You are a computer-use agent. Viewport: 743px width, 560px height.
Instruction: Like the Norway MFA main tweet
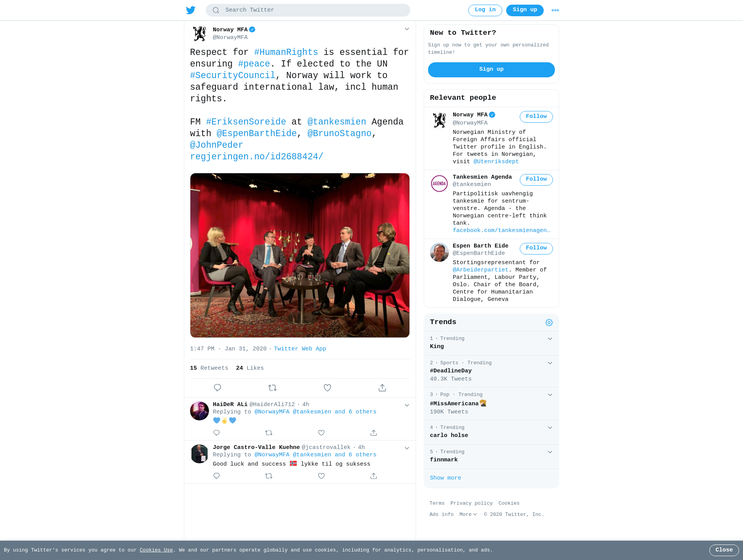click(x=327, y=388)
